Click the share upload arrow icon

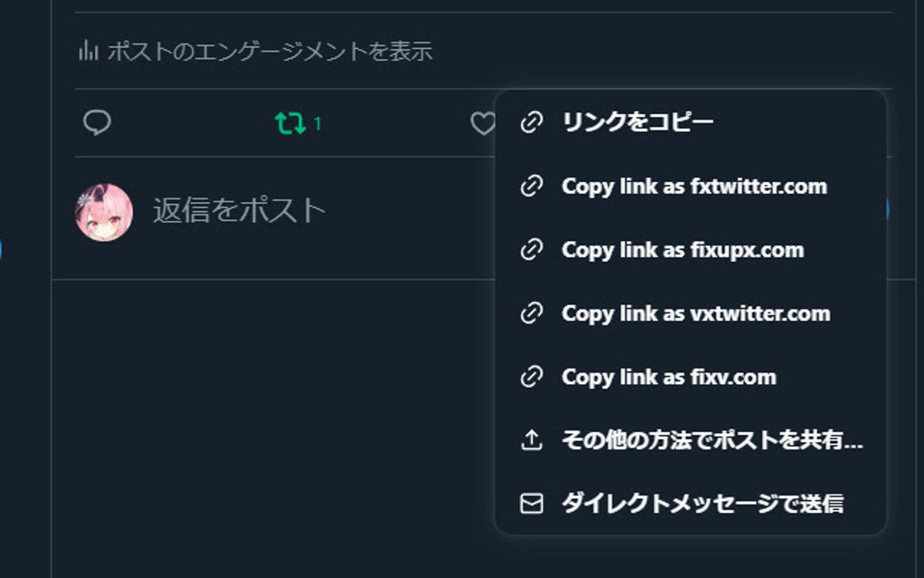[x=532, y=440]
